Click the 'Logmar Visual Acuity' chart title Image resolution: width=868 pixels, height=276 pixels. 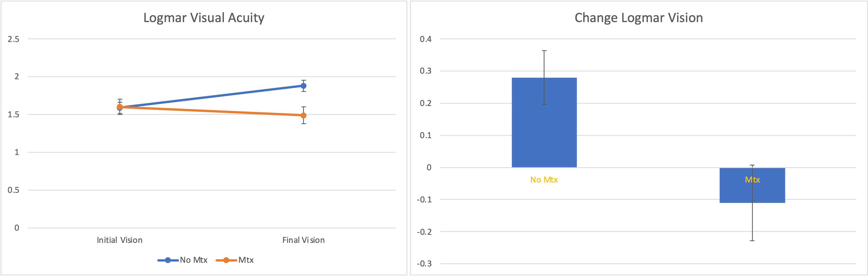pos(203,18)
